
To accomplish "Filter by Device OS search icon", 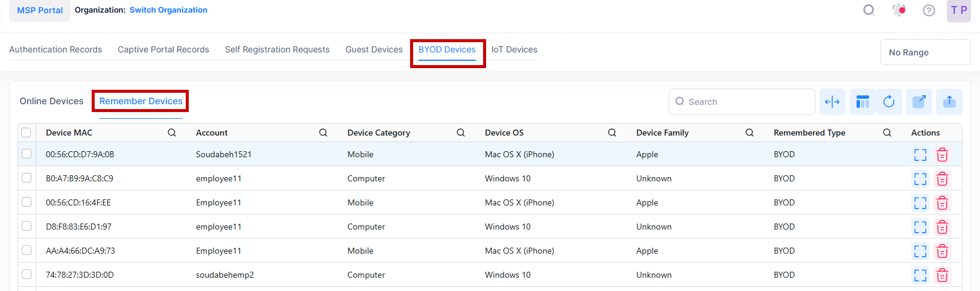I will tap(612, 133).
